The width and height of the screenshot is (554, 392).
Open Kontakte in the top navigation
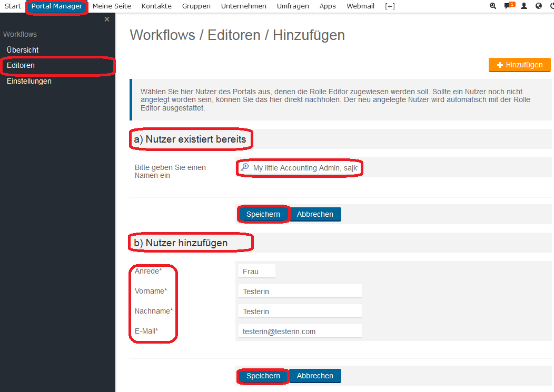(x=156, y=6)
